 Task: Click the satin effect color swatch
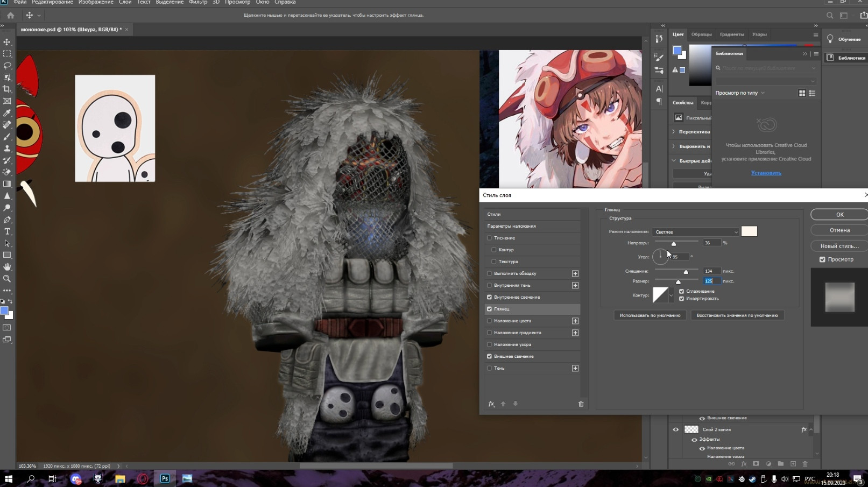click(749, 231)
